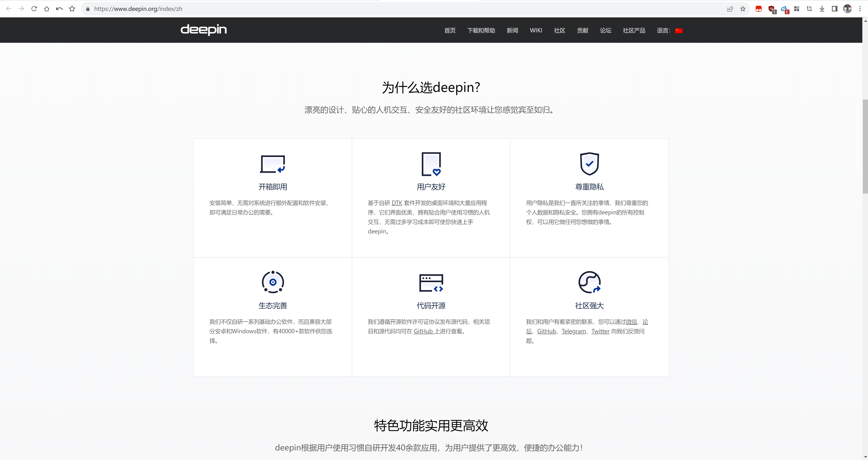Open the browser extensions puzzle grid icon
The width and height of the screenshot is (868, 460).
point(797,8)
